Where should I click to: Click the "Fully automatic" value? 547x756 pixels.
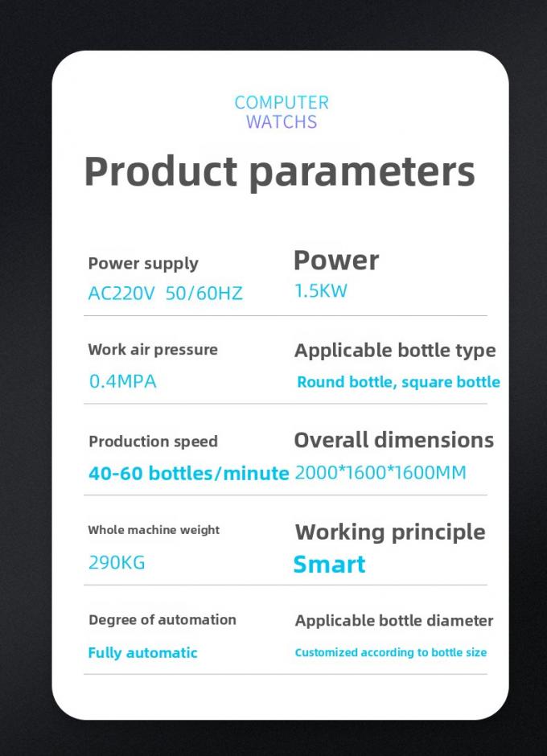click(142, 653)
